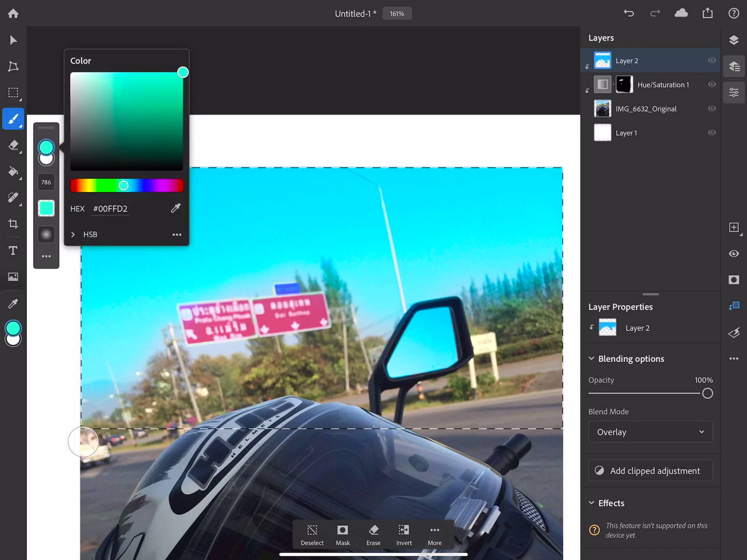Select the IMG_6632_Original layer
This screenshot has width=747, height=560.
pyautogui.click(x=651, y=108)
